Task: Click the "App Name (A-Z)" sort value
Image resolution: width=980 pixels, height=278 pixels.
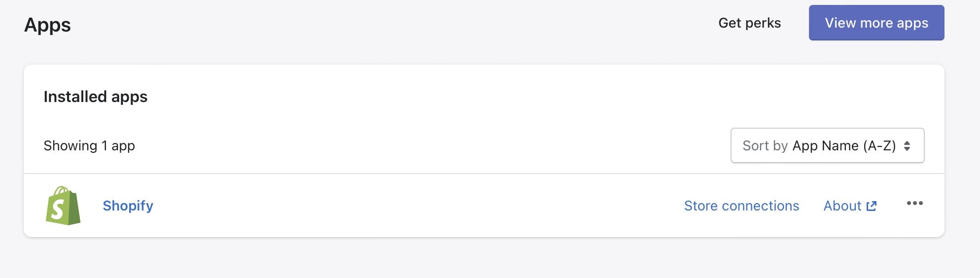Action: 844,146
